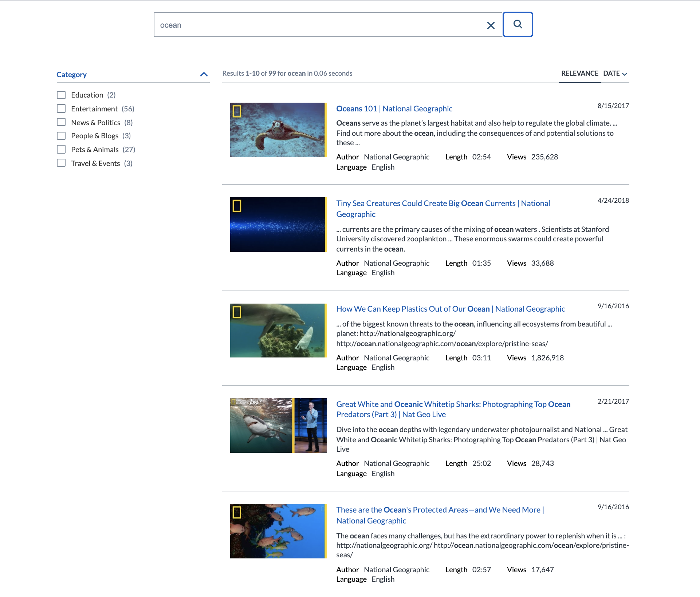Open the Oceans 101 video link
Image resolution: width=700 pixels, height=597 pixels.
click(x=394, y=108)
